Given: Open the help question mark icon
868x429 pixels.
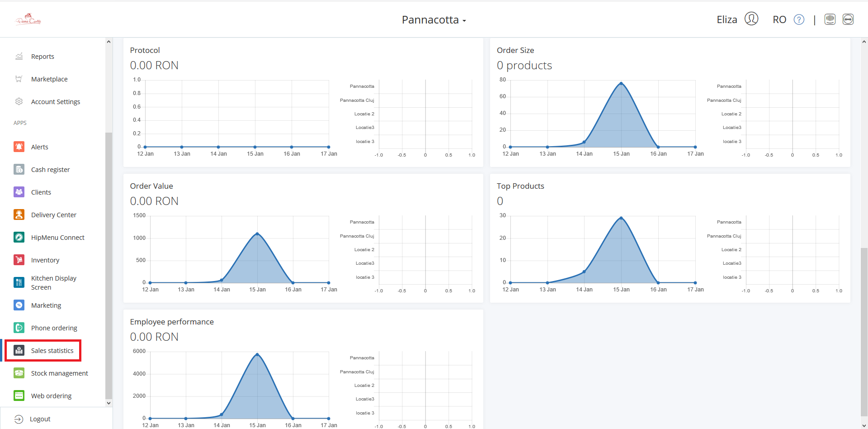Looking at the screenshot, I should coord(799,19).
